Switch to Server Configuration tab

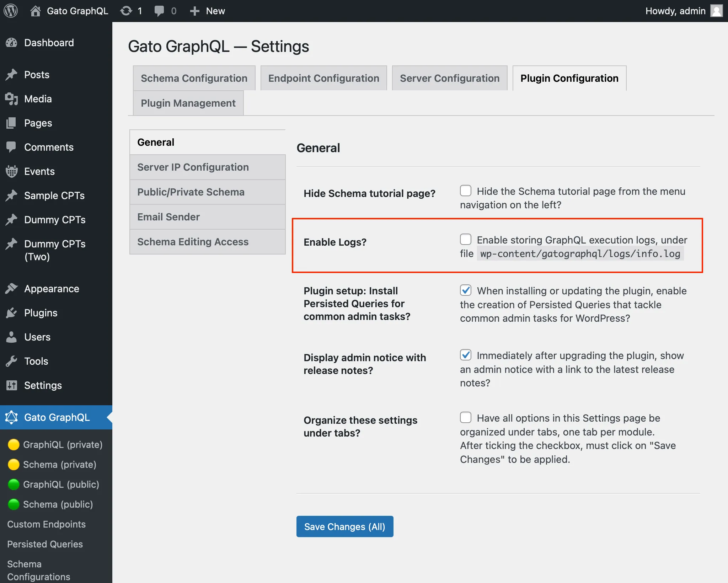coord(450,78)
